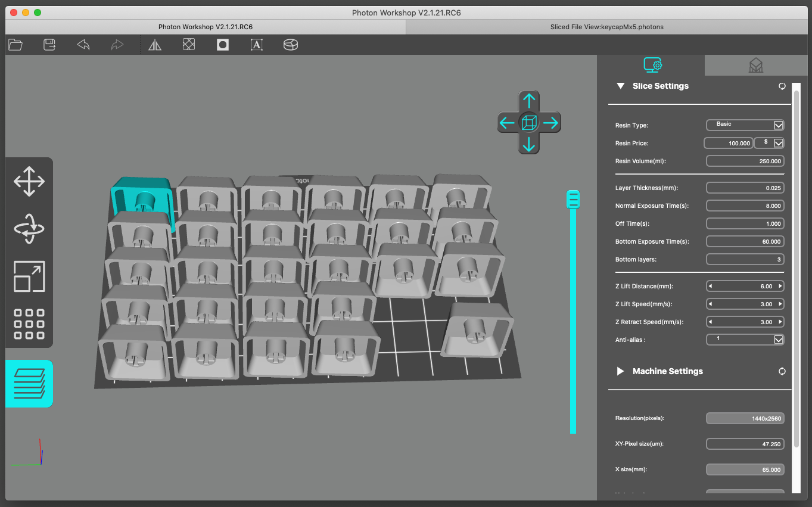Screen dimensions: 812x507
Task: Reset view with the center cube icon
Action: (529, 123)
